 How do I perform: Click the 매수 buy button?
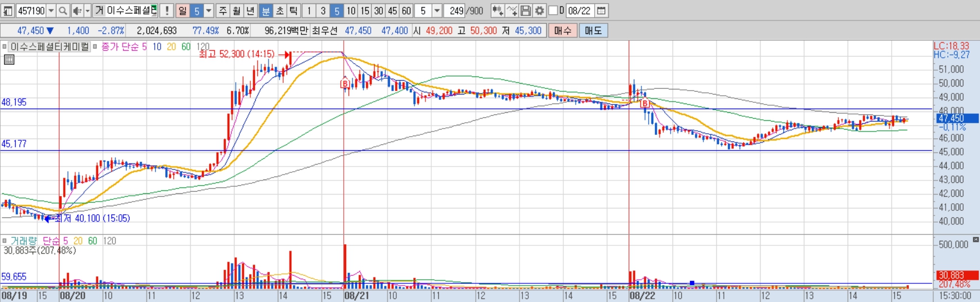tap(563, 30)
